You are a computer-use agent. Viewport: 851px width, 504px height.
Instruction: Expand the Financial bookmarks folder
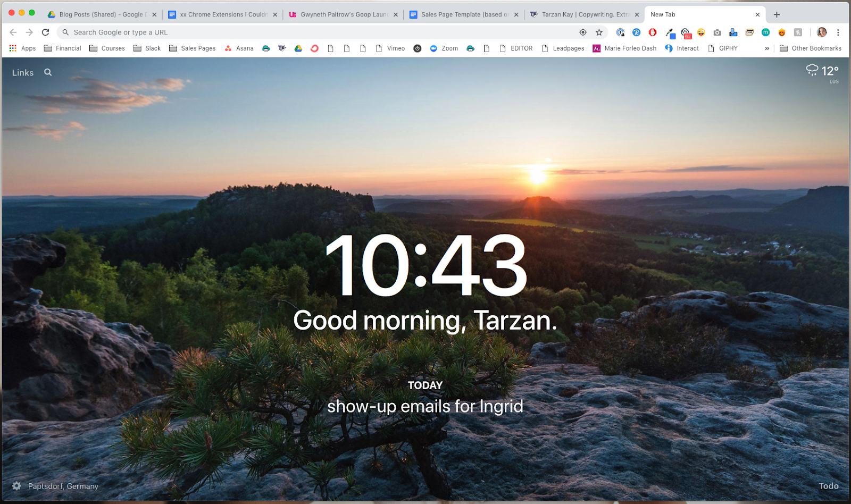pos(62,48)
